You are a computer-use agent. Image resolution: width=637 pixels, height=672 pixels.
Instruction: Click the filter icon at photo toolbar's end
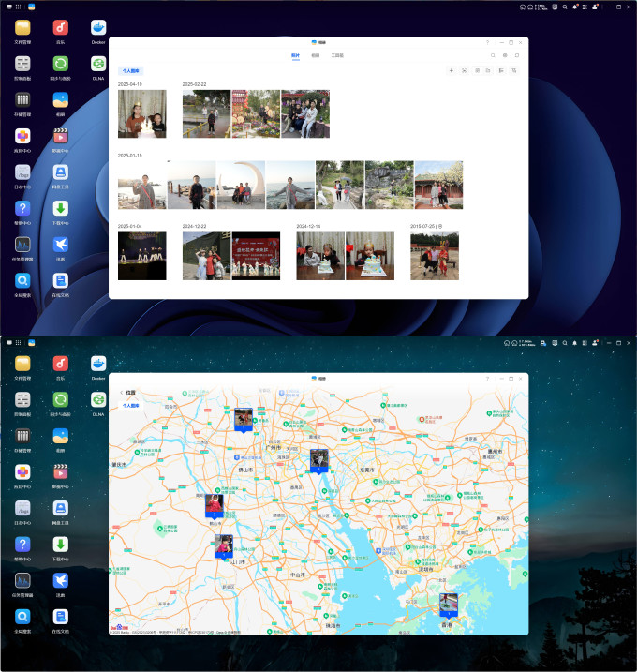tap(513, 70)
